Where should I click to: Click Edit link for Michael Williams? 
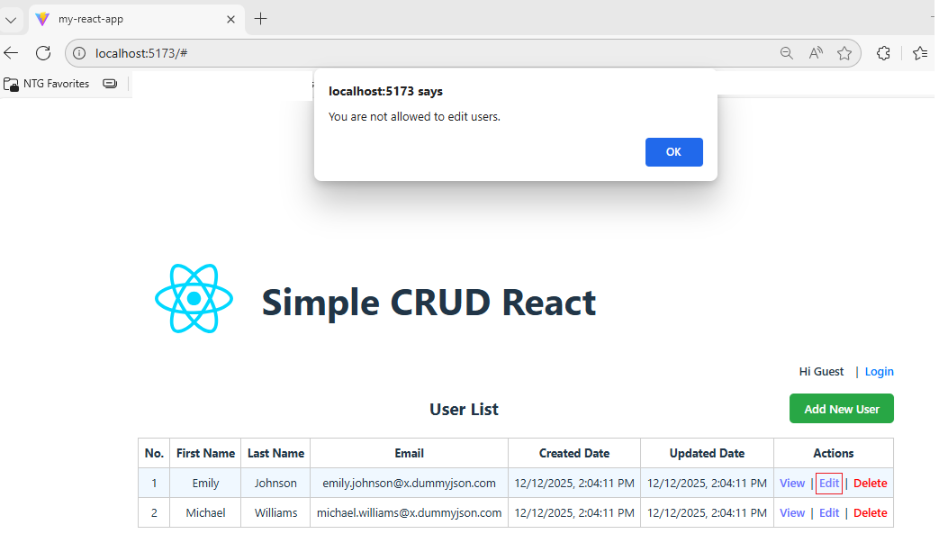(x=829, y=513)
